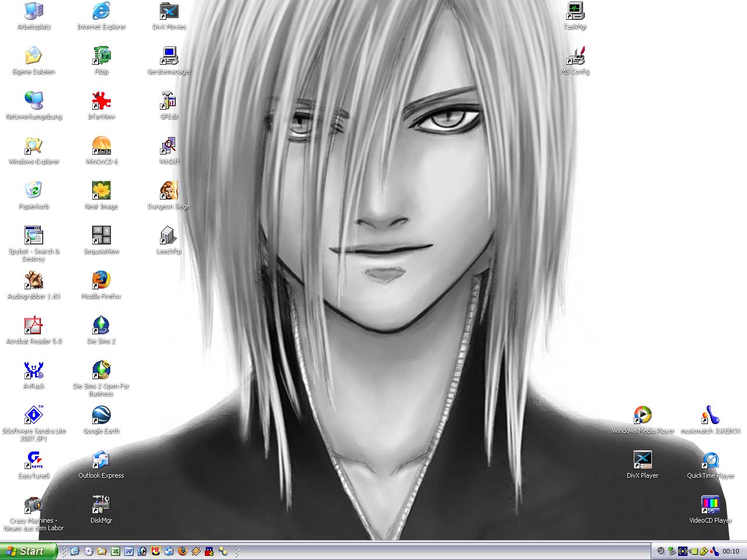Select the DiskMgr desktop icon
Viewport: 747px width, 560px height.
(x=102, y=510)
